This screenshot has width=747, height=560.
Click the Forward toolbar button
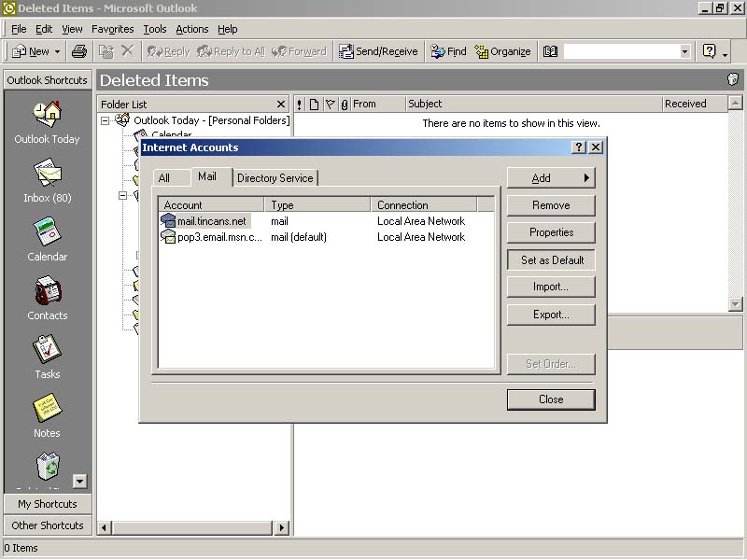click(299, 51)
